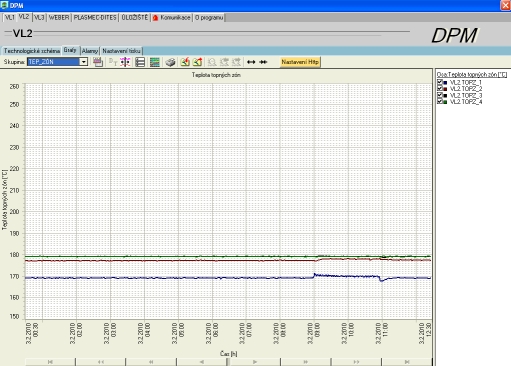Click the second export graph icon

pos(198,62)
